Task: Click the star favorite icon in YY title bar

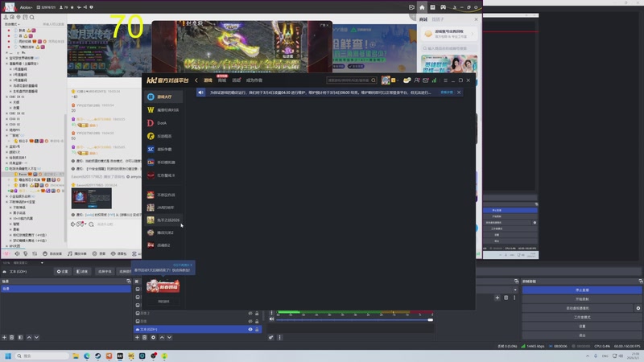Action: [72, 7]
